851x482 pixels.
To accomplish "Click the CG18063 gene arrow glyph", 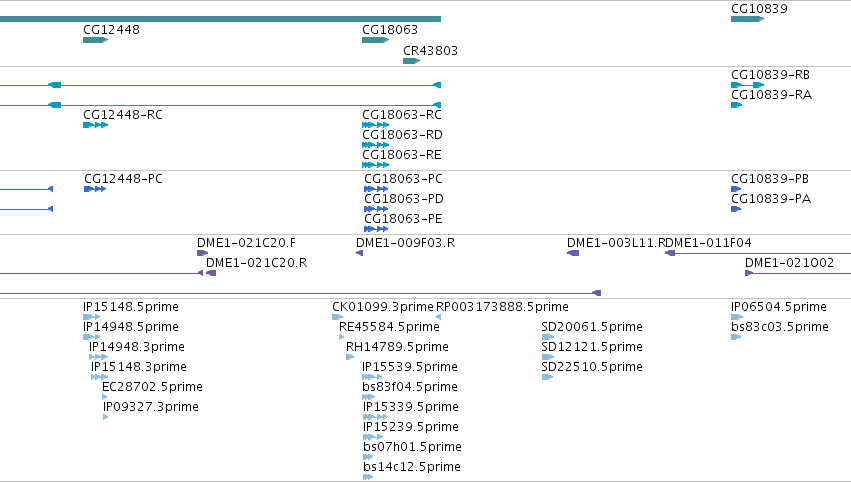I will [376, 40].
